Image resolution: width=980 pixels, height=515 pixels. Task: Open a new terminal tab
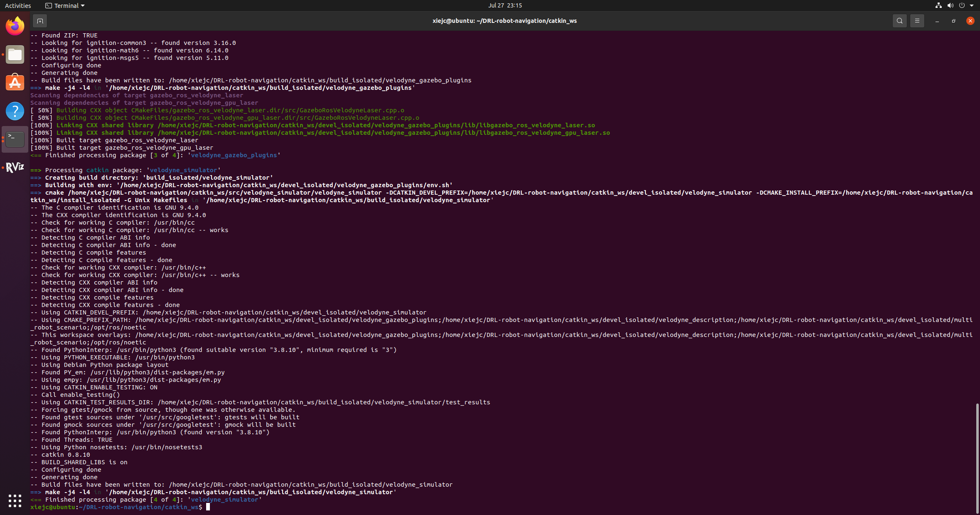point(39,20)
